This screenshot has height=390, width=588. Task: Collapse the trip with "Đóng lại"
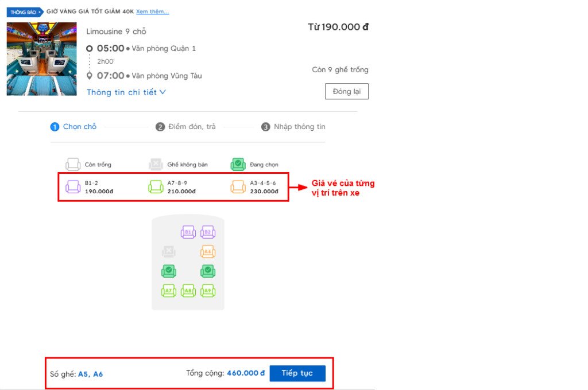pyautogui.click(x=346, y=92)
